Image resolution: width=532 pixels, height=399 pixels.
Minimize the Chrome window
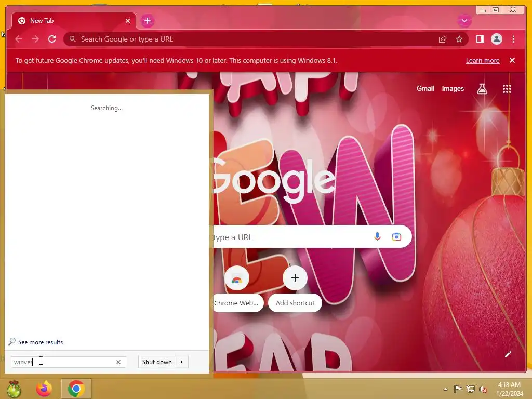pos(483,10)
